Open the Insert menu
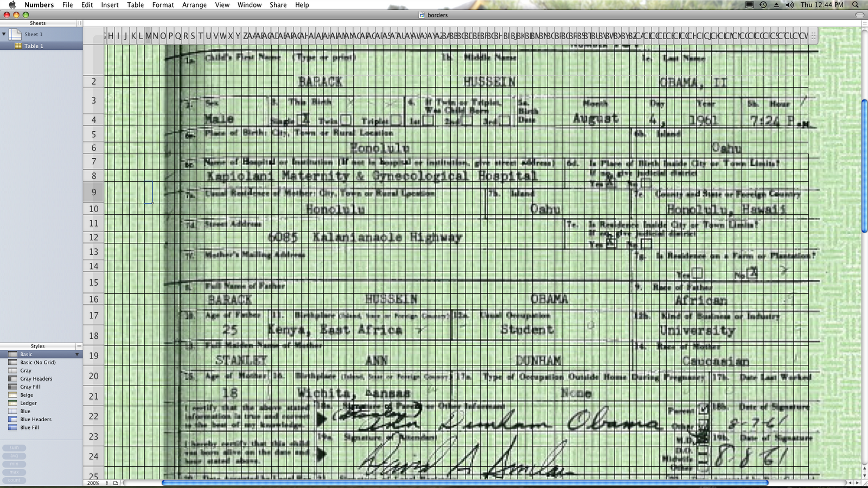 click(x=110, y=5)
